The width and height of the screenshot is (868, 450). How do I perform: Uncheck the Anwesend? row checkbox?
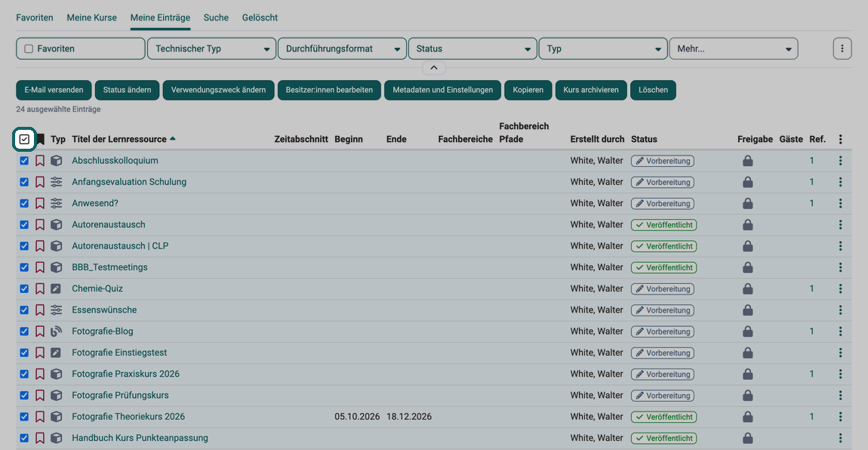coord(24,203)
